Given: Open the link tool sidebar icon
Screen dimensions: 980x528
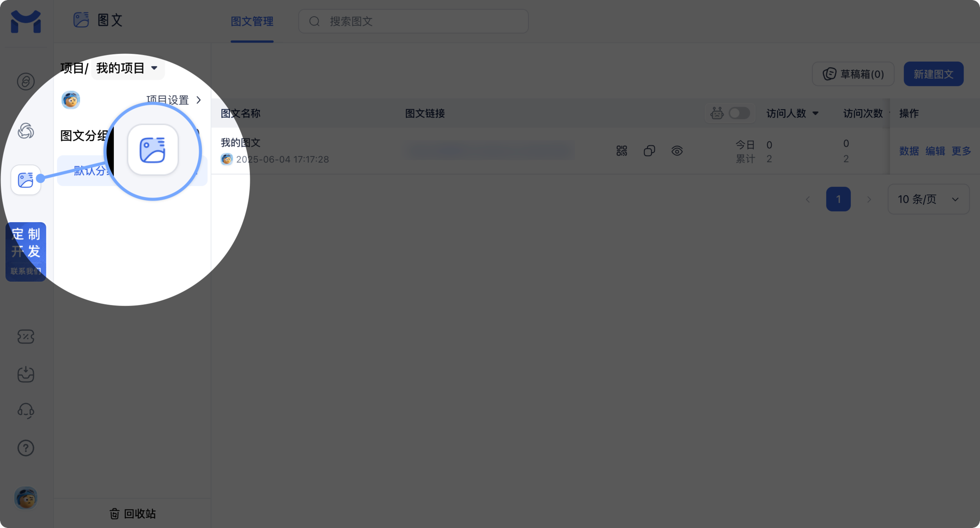Looking at the screenshot, I should click(x=26, y=81).
